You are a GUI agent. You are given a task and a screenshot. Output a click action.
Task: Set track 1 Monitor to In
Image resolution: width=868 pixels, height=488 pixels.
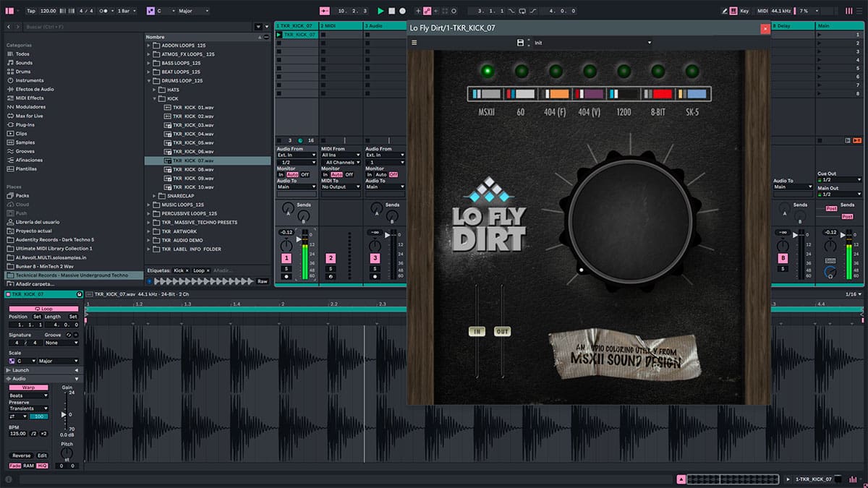(281, 174)
